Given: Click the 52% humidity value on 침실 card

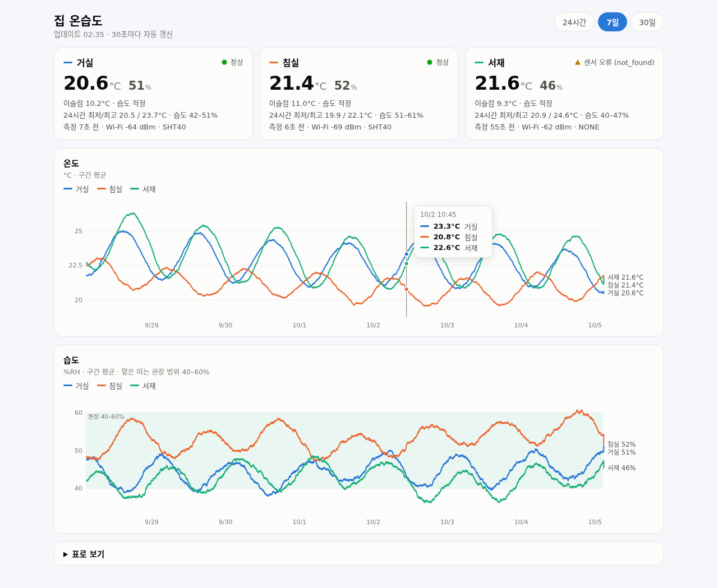Looking at the screenshot, I should (x=346, y=86).
